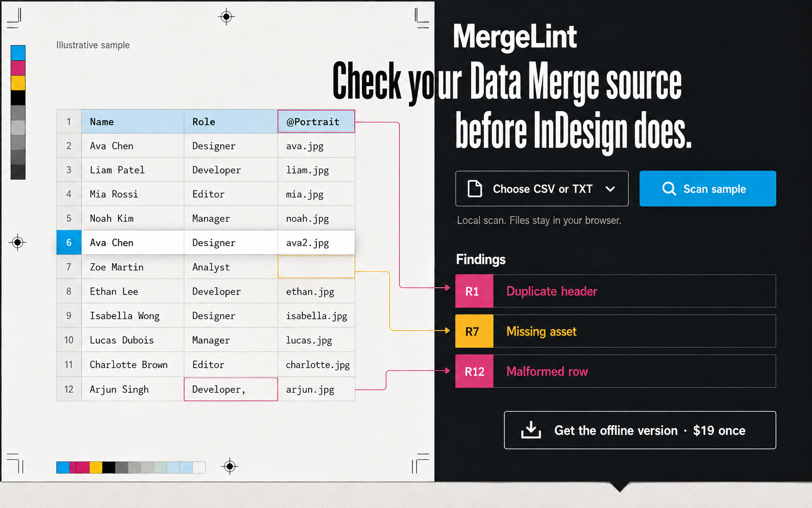Click the MergeLint logo title
This screenshot has height=508, width=812.
(515, 36)
